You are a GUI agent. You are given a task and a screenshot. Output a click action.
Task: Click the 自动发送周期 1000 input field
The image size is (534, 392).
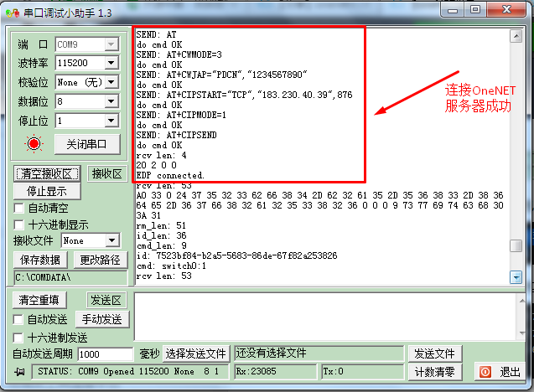[x=106, y=354]
